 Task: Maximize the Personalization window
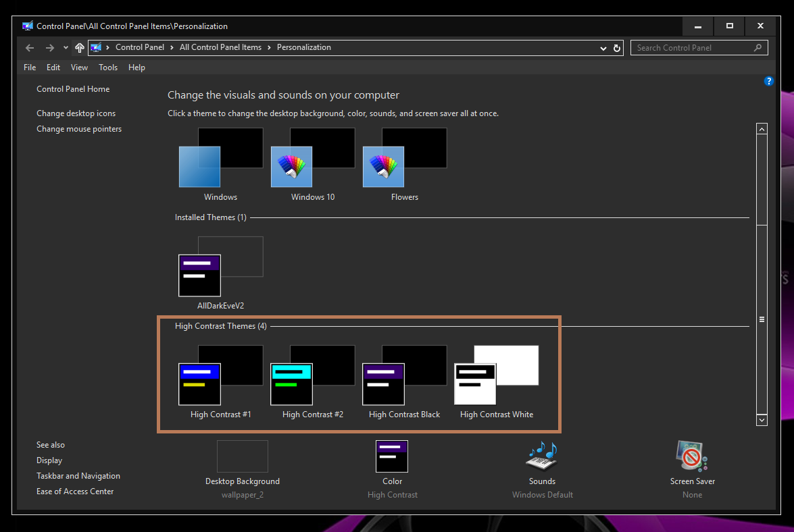pos(729,26)
